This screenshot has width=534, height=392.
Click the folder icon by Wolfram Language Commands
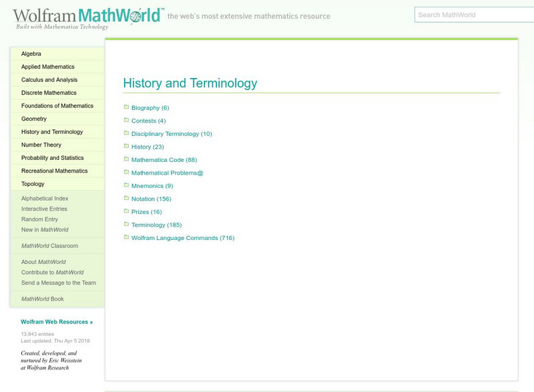[x=126, y=237]
